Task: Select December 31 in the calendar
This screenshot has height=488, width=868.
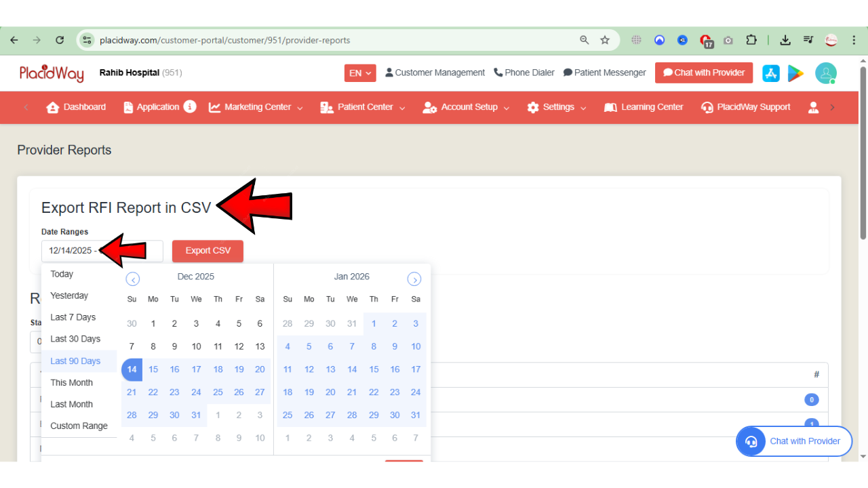Action: click(196, 415)
